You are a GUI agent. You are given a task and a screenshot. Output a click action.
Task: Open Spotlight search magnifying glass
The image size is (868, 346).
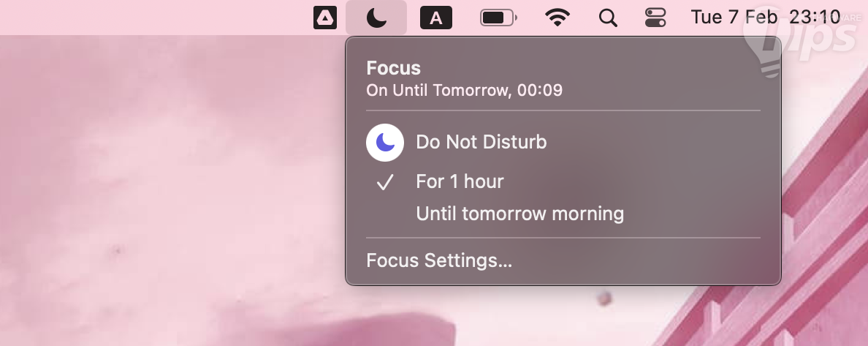click(x=608, y=18)
